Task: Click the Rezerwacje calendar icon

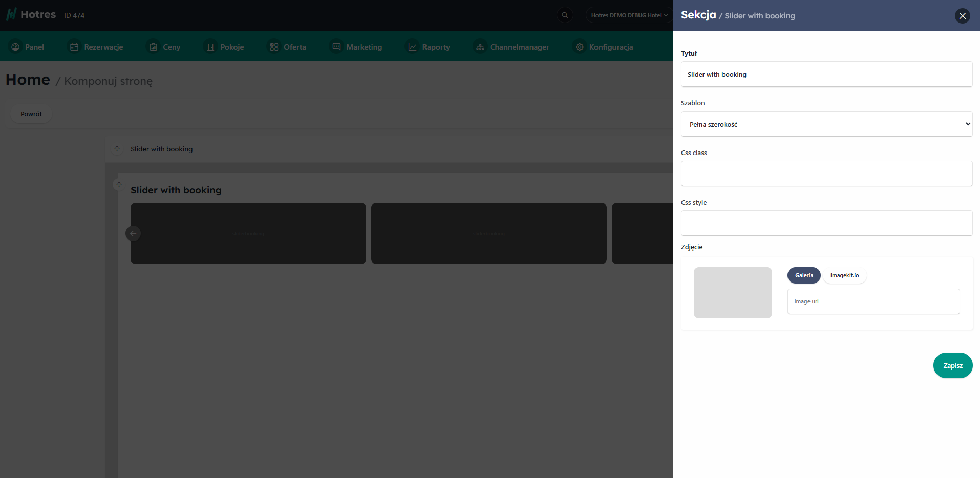Action: tap(74, 47)
